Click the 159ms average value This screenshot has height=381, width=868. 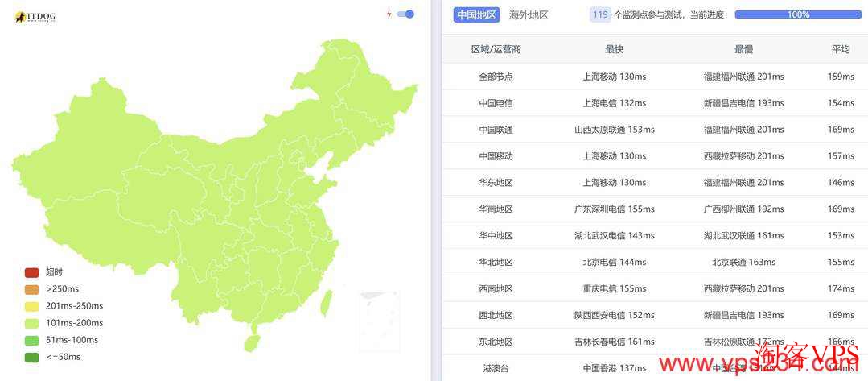coord(841,77)
